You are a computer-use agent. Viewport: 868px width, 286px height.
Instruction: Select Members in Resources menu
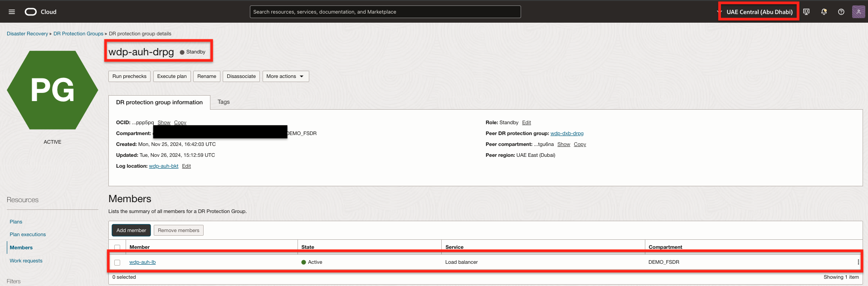[x=21, y=247]
